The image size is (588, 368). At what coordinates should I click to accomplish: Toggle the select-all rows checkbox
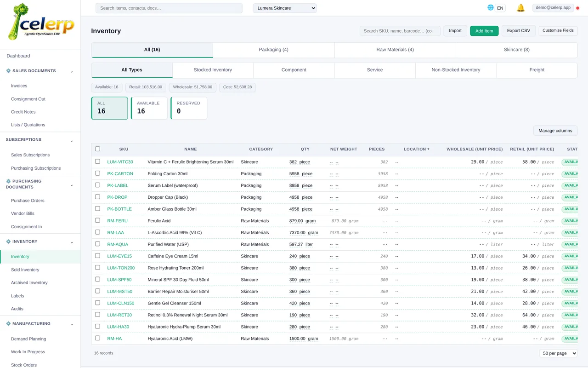[x=97, y=149]
